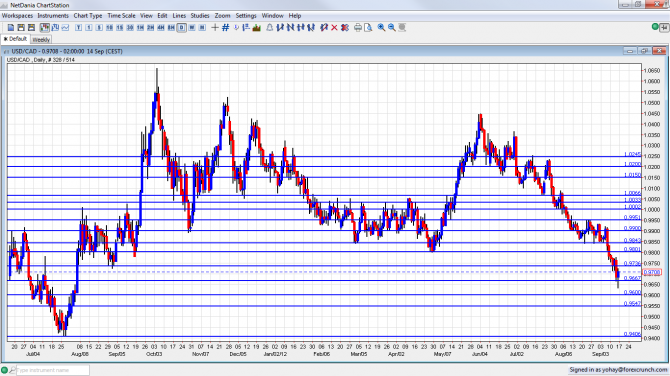Screen dimensions: 670x376
Task: Select the line chart type
Action: point(65,27)
